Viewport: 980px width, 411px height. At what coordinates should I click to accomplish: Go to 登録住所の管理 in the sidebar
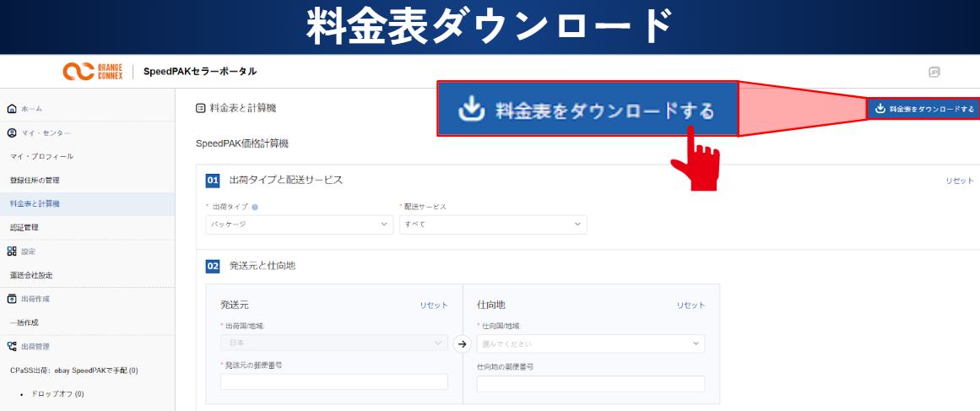pyautogui.click(x=35, y=180)
